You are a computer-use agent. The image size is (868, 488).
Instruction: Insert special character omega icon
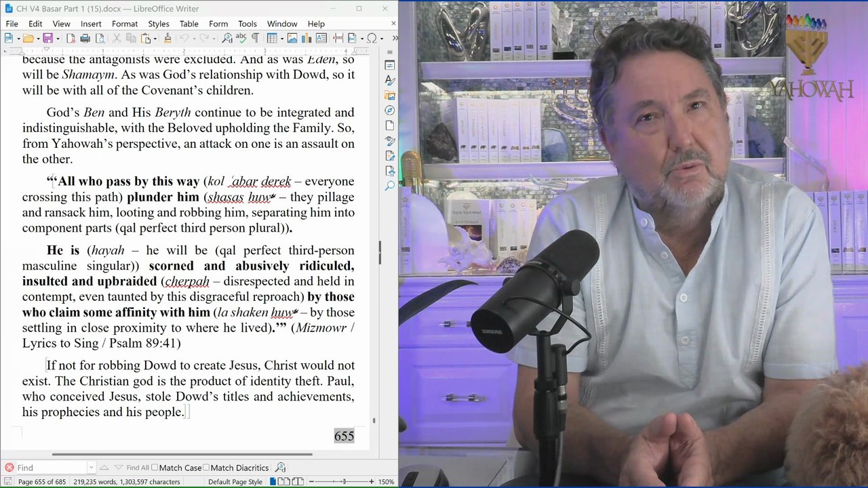point(372,38)
